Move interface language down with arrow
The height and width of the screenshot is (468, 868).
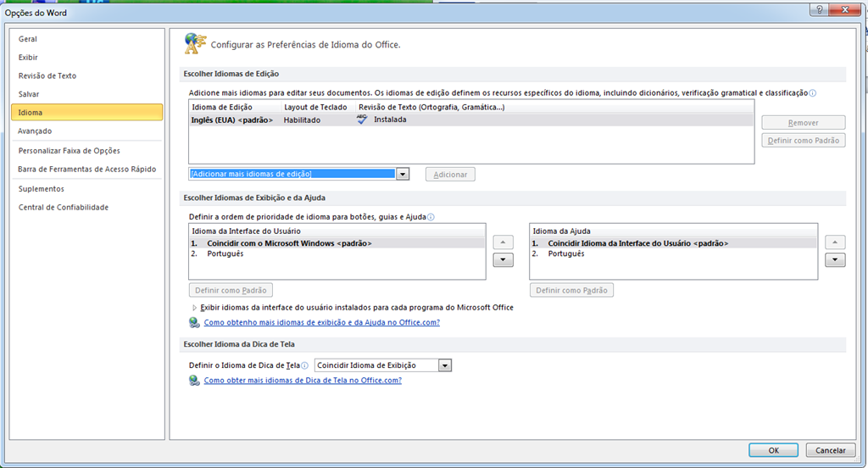coord(503,259)
